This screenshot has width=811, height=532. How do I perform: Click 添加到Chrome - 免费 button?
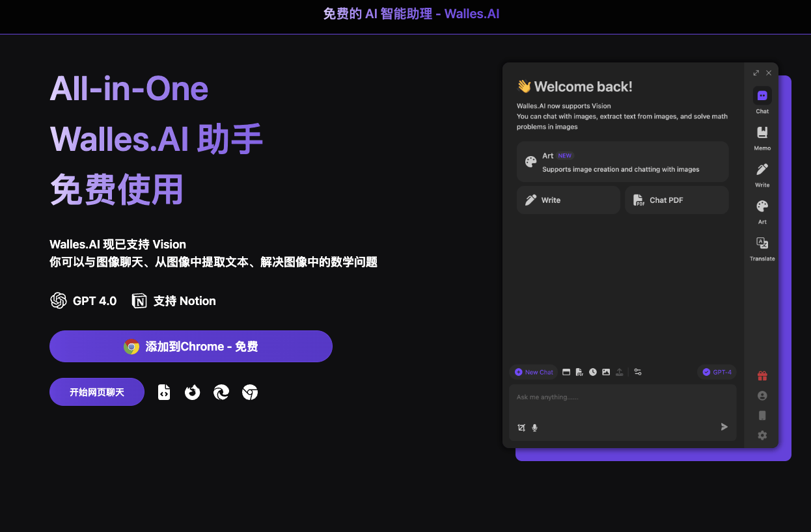click(191, 346)
